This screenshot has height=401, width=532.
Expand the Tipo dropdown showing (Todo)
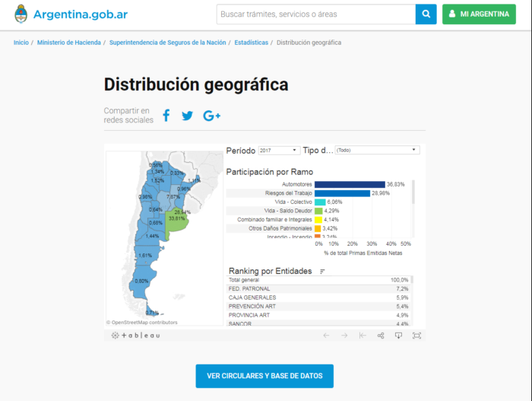[x=377, y=151]
